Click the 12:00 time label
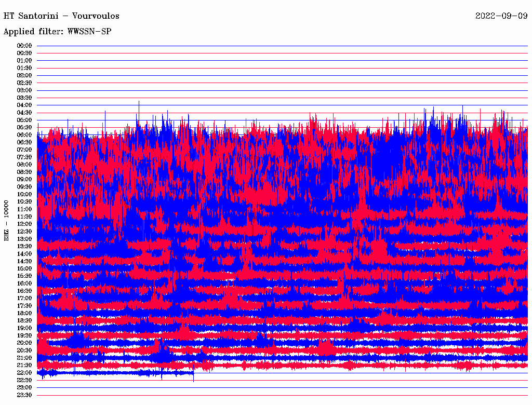 pos(24,224)
